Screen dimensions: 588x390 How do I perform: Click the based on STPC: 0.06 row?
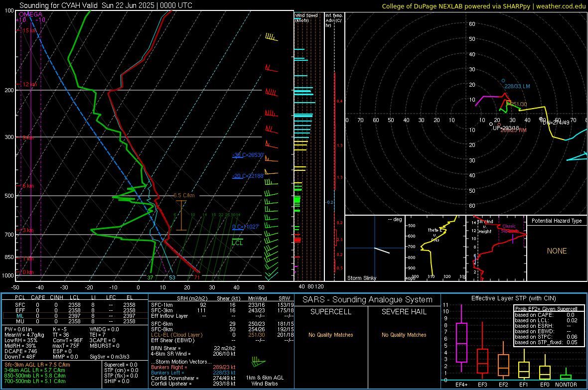[x=546, y=337]
